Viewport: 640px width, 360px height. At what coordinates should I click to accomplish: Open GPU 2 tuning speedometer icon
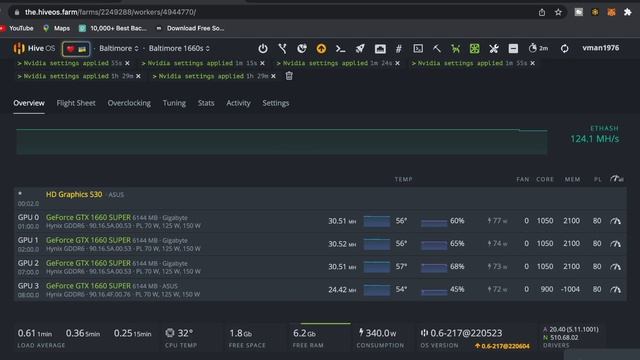[616, 267]
